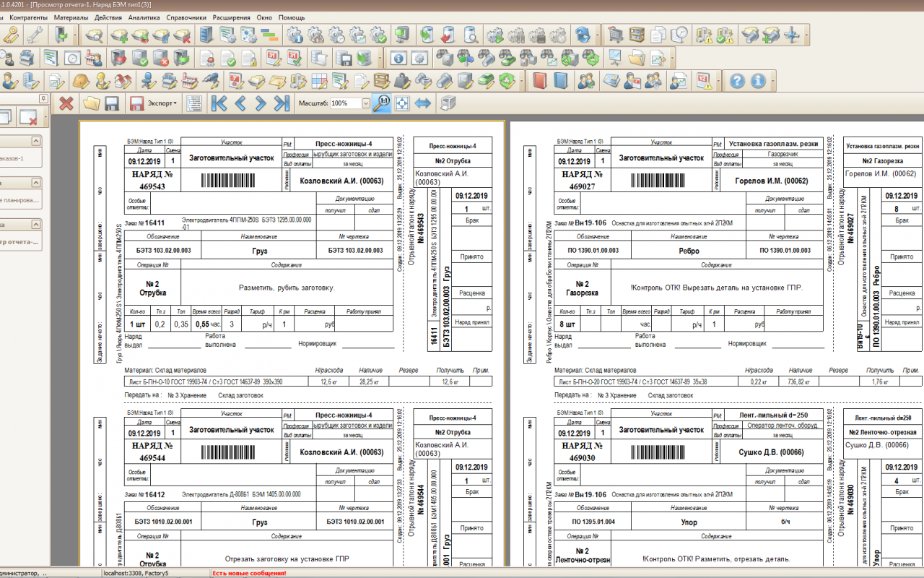Collapse the bottom left sidebar panel chevron
The width and height of the screenshot is (924, 578).
pos(35,225)
